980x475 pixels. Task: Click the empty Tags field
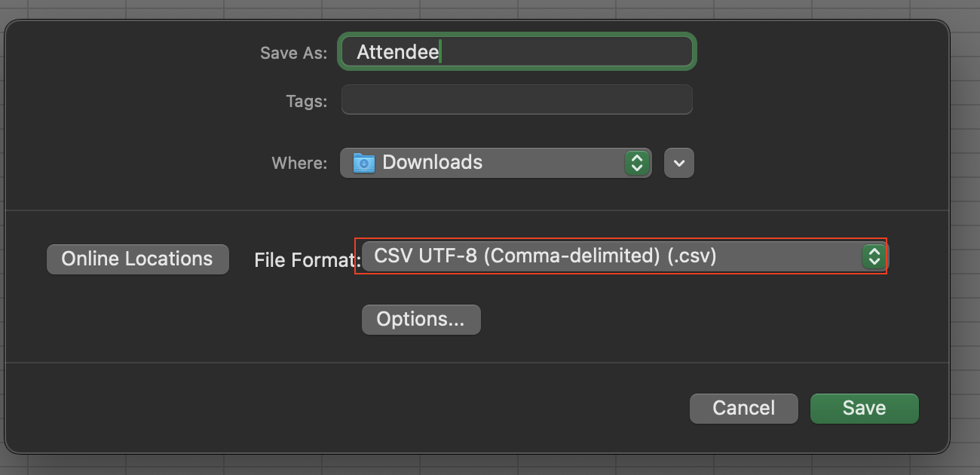click(516, 100)
